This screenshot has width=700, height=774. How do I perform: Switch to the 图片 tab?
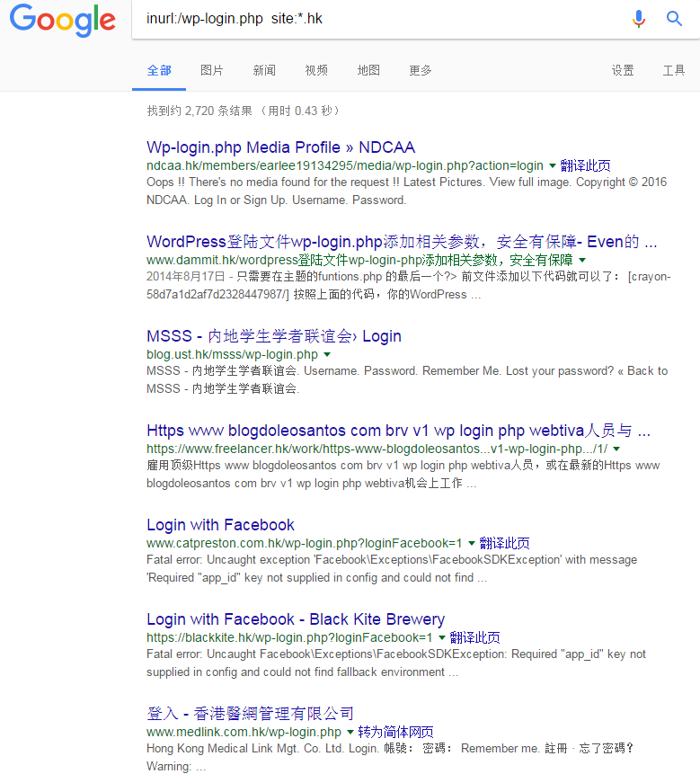pyautogui.click(x=212, y=71)
